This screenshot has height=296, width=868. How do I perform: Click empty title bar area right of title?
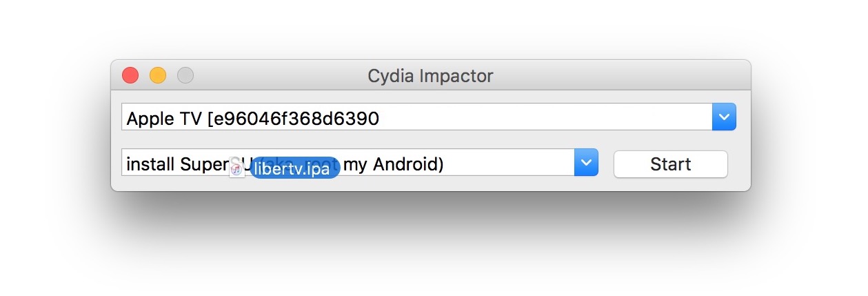pyautogui.click(x=620, y=75)
